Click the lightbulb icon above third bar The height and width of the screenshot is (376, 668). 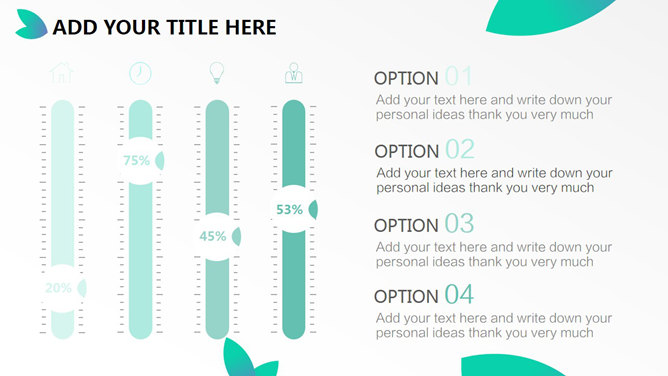pyautogui.click(x=217, y=73)
